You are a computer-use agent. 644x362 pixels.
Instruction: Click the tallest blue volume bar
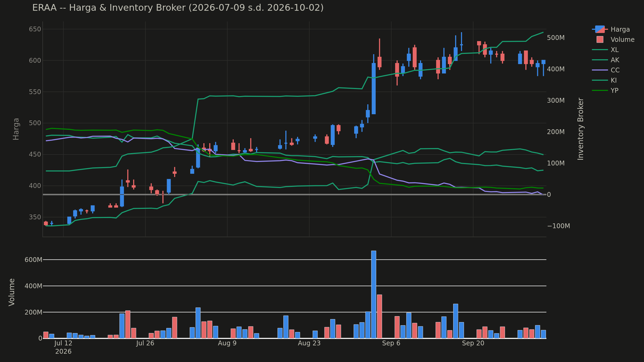tap(374, 294)
